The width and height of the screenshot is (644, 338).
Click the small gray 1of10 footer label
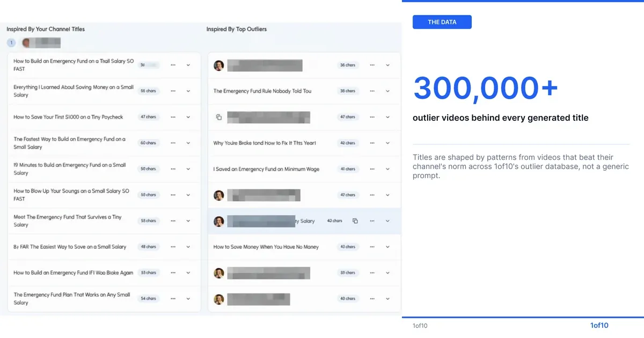pos(420,326)
